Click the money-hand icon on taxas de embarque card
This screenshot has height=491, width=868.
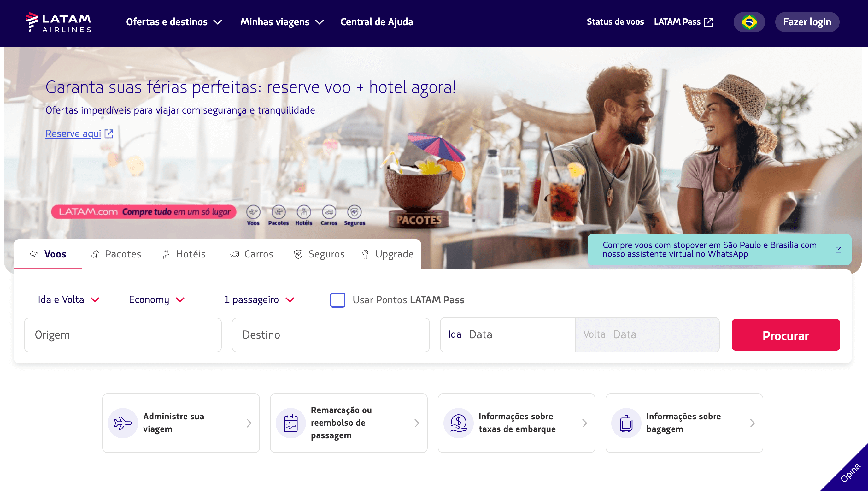pos(458,423)
